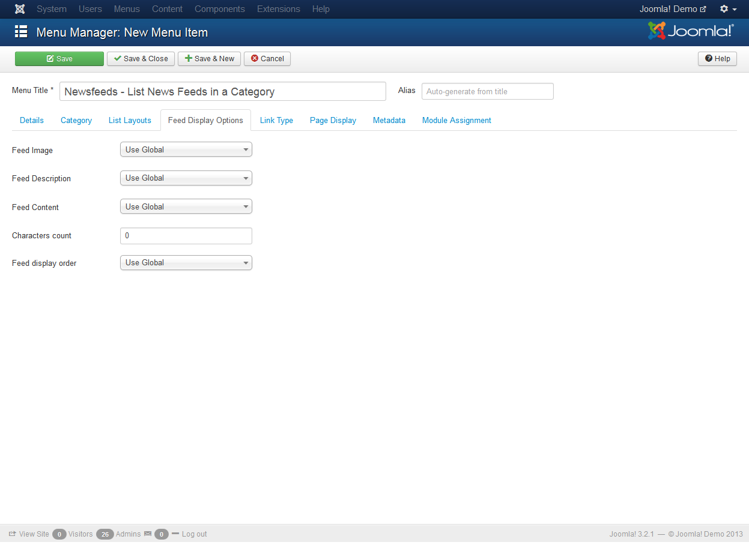Click the Characters count input field

186,236
